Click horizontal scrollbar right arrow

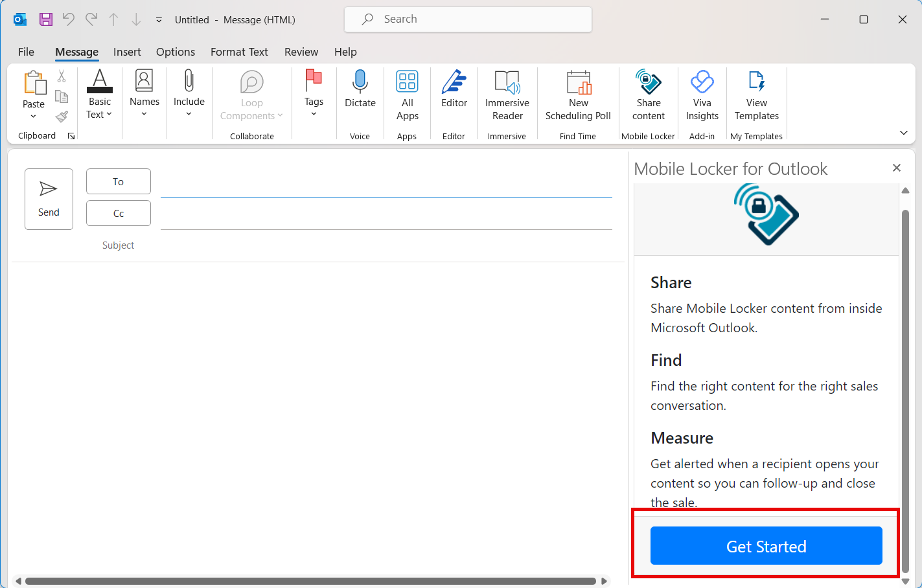[x=604, y=581]
